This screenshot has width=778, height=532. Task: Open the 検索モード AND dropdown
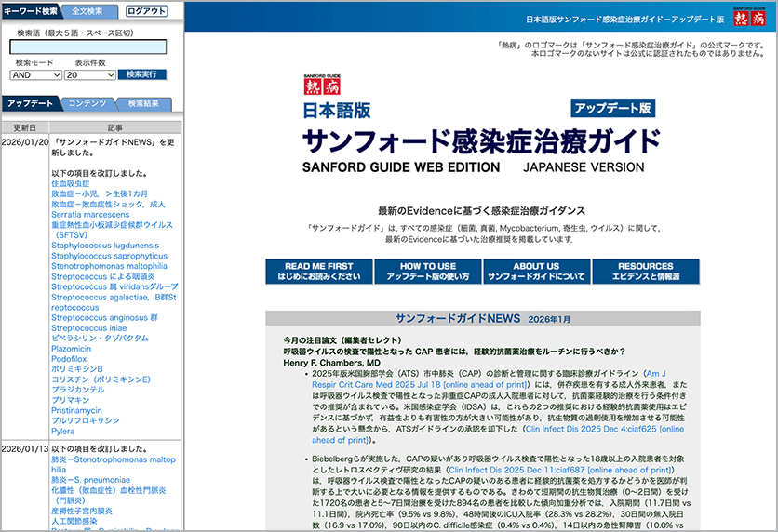35,74
